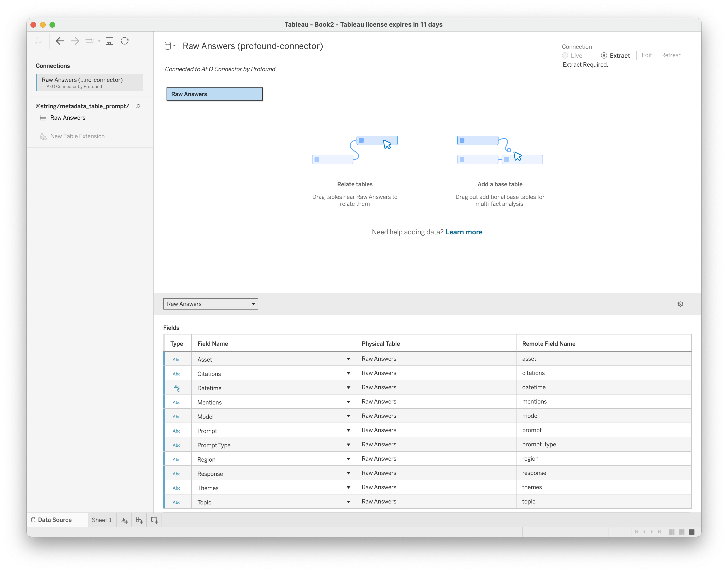Click the Raw Answers table box on canvas

pos(215,94)
